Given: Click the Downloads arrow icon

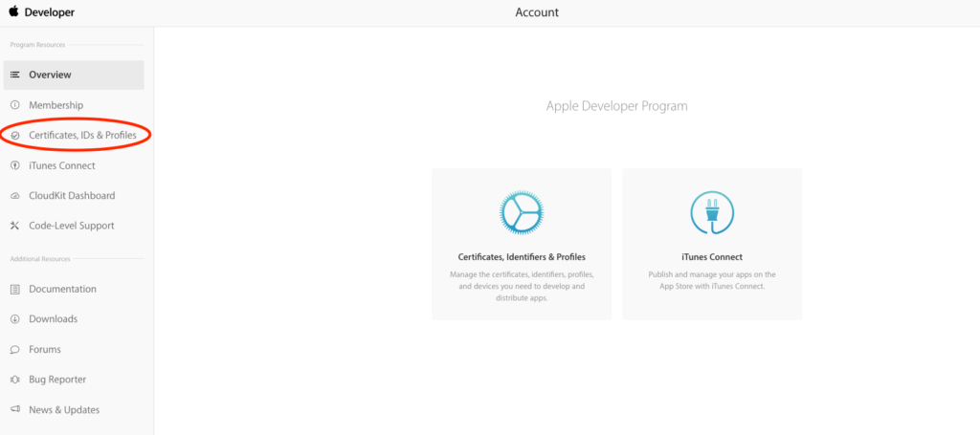Looking at the screenshot, I should pyautogui.click(x=15, y=319).
